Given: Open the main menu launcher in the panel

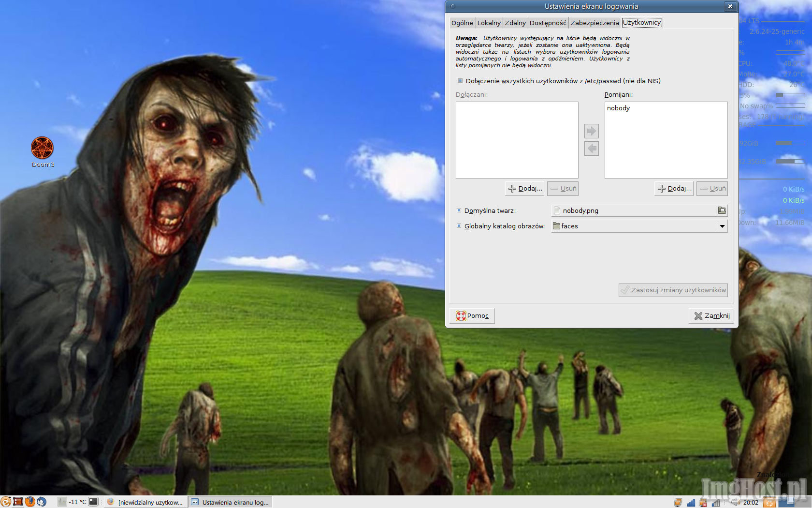Looking at the screenshot, I should coord(5,502).
